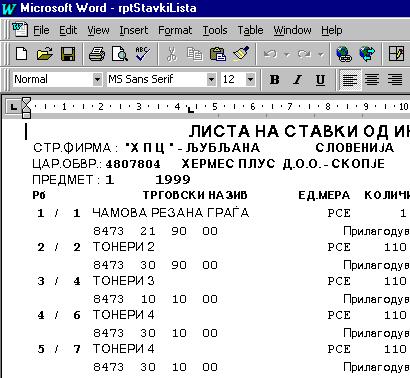Click PCE in the ТОНЕРИ 2 row
Viewport: 410px width, 378px height.
(x=339, y=247)
